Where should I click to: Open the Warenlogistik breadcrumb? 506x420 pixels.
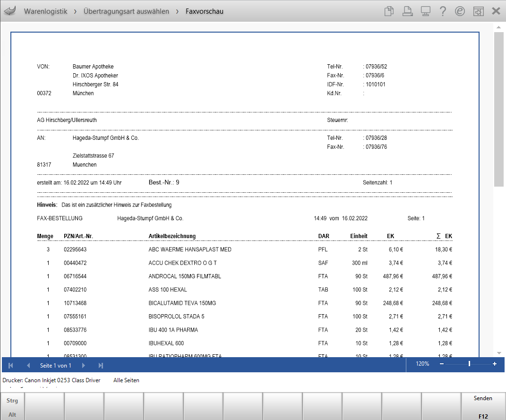click(45, 11)
